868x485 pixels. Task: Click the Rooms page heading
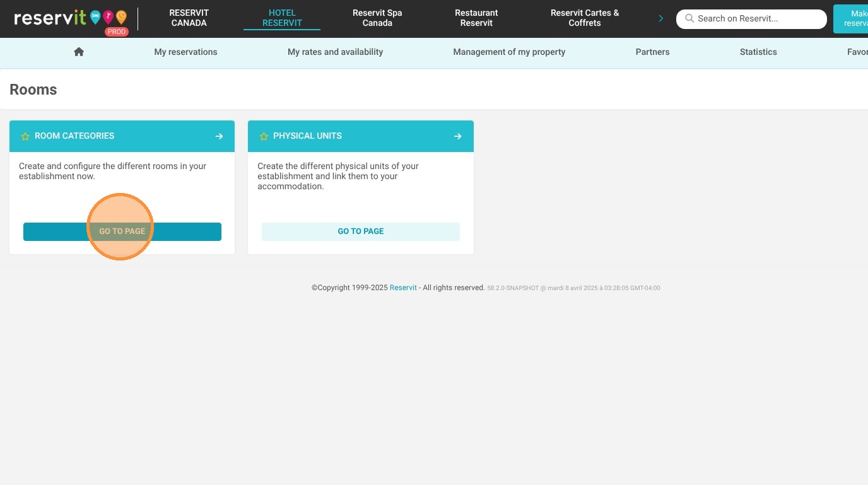(33, 90)
